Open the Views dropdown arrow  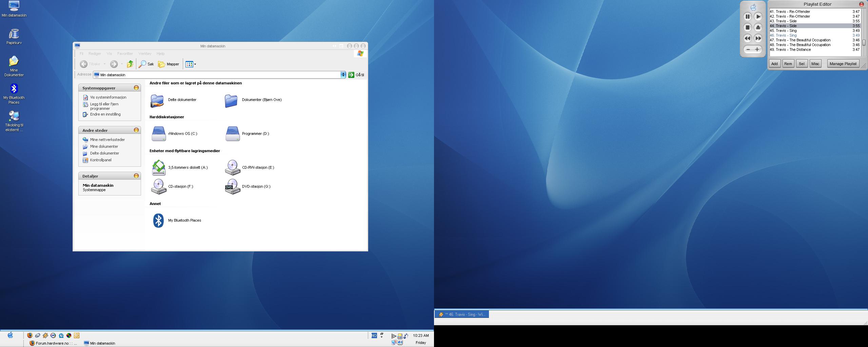(195, 64)
